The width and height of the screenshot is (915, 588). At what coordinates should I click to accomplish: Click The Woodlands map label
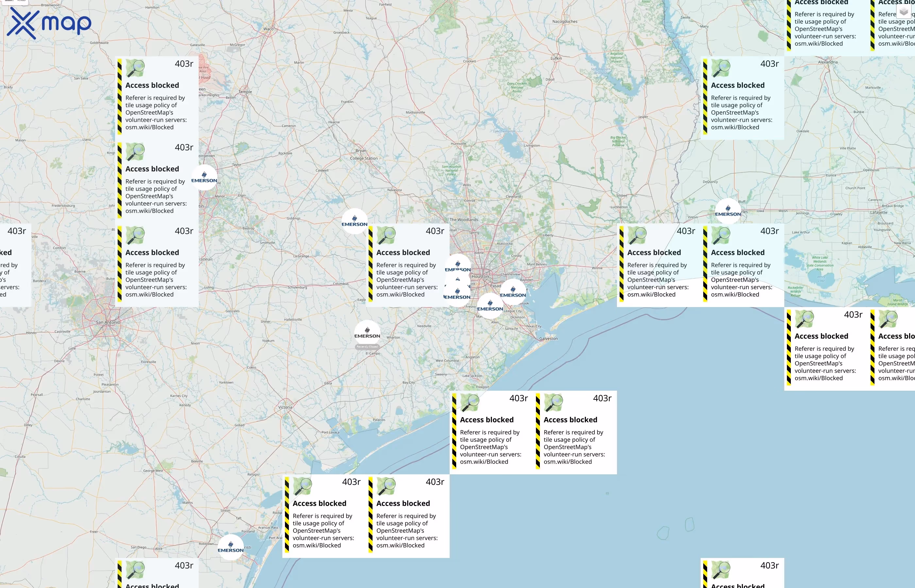point(464,220)
